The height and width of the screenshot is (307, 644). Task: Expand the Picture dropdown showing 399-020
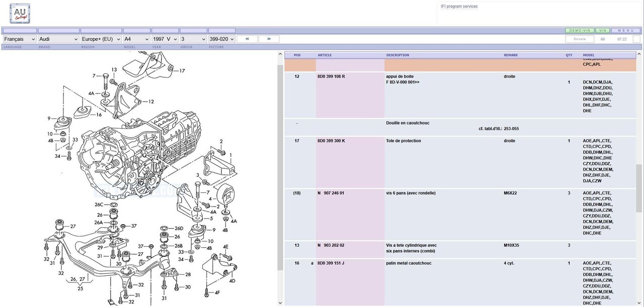222,39
